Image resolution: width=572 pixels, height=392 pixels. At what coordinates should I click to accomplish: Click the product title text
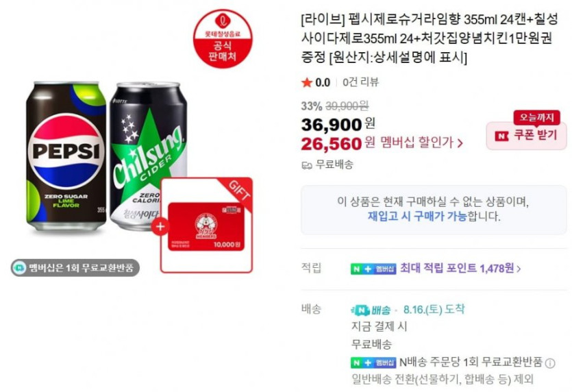[x=430, y=38]
